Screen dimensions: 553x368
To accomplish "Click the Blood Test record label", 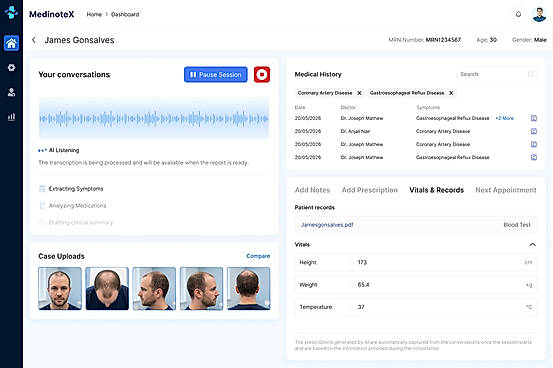I will point(517,225).
